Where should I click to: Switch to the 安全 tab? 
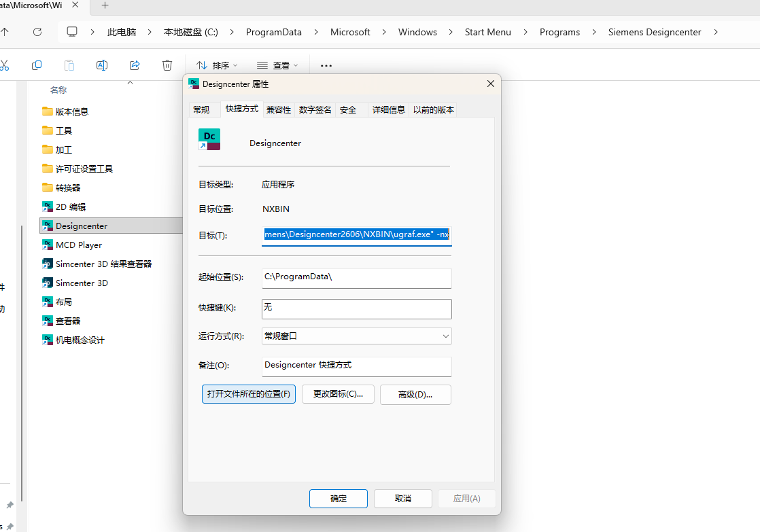point(348,110)
